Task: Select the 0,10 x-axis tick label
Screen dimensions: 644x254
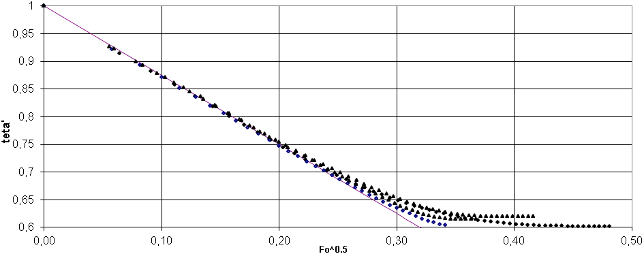Action: click(x=162, y=238)
